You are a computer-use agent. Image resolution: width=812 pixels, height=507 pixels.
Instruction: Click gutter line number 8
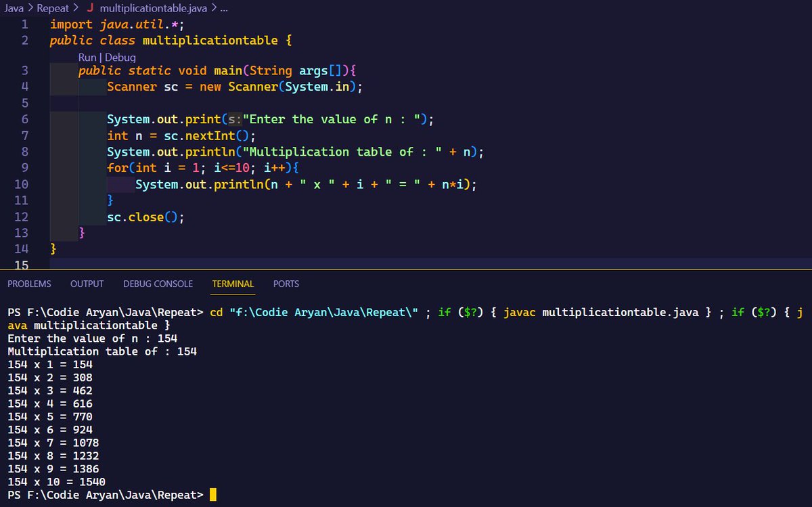(24, 152)
